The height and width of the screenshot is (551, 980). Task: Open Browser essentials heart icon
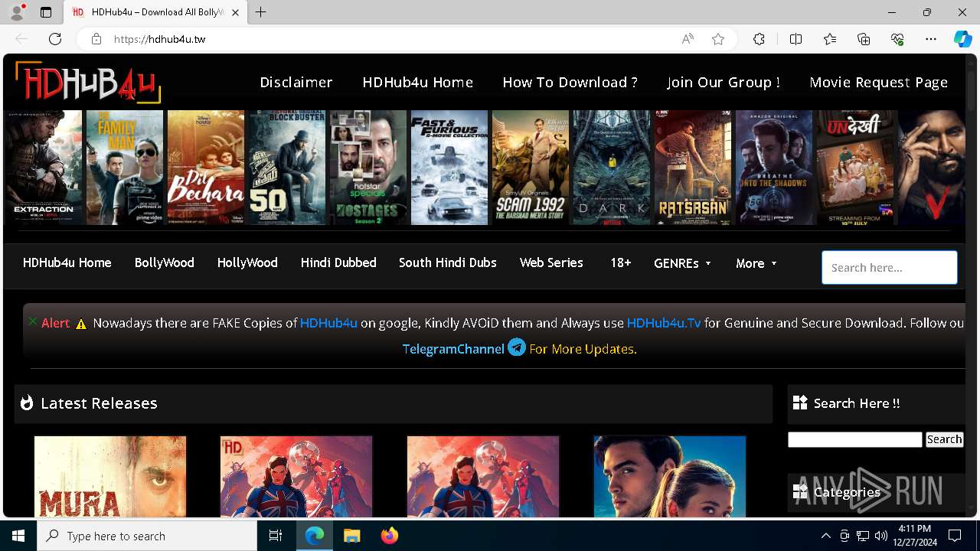(x=897, y=39)
